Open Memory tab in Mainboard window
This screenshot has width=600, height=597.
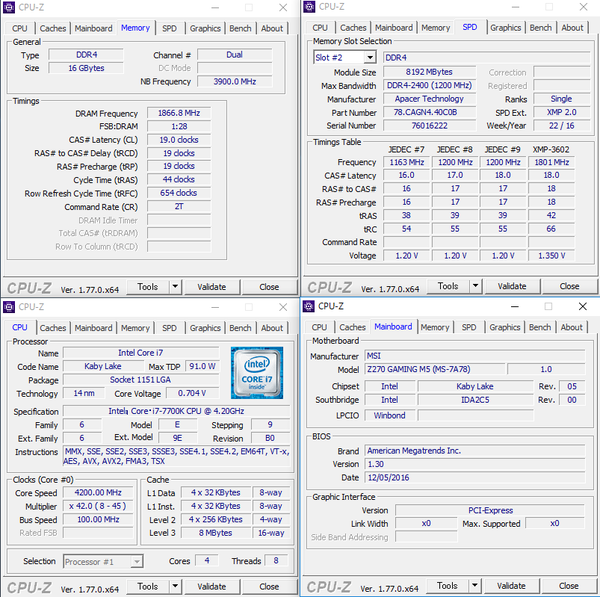coord(435,327)
